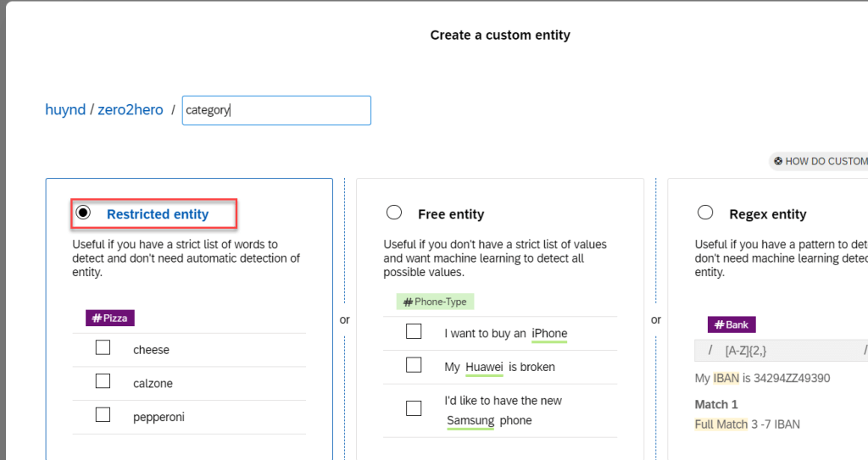Click the #Phone-Type entity tag

[435, 302]
